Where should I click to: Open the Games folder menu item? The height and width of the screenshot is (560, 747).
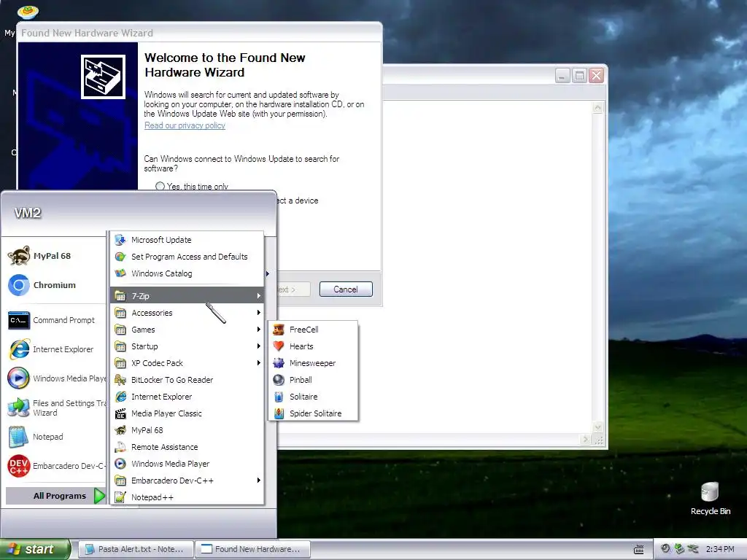[187, 330]
